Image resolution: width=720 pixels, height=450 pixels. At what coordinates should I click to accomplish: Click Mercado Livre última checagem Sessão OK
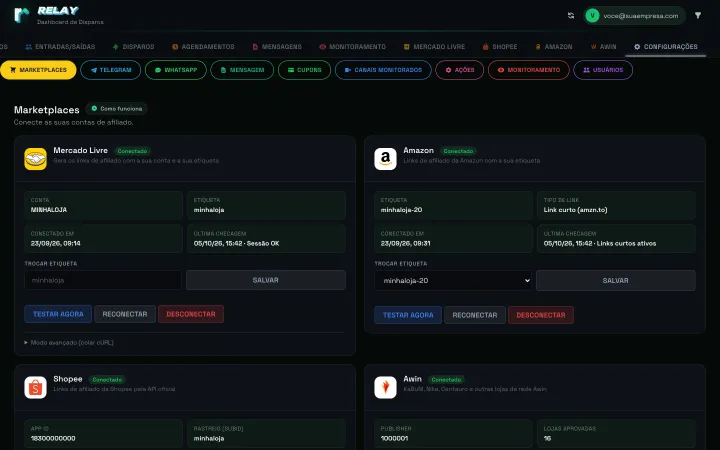click(x=236, y=243)
